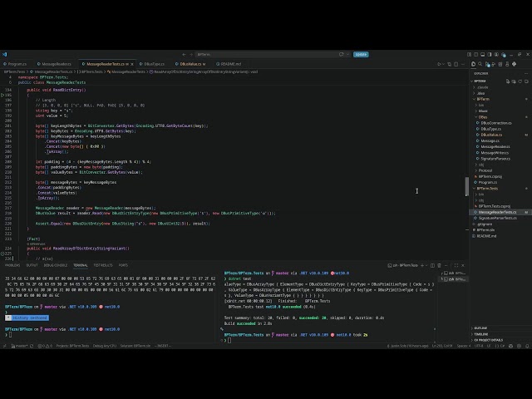532x399 pixels.
Task: Click the master branch in status bar
Action: point(20,346)
